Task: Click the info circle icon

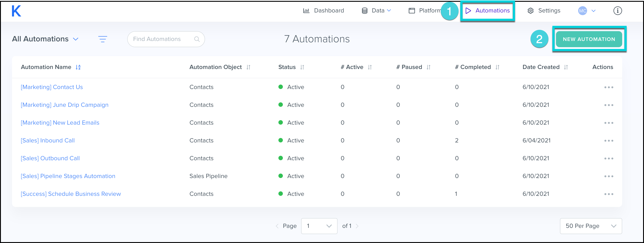Action: [x=617, y=11]
